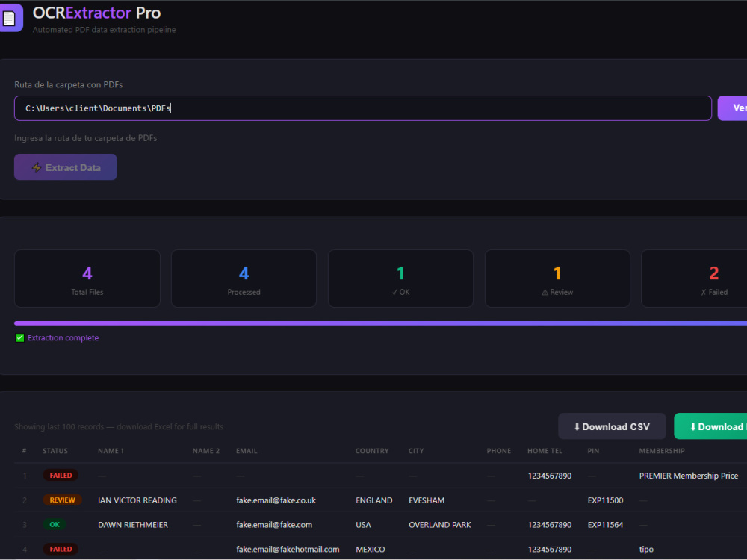Click the NAME 2 column header
The image size is (747, 560).
coord(206,451)
